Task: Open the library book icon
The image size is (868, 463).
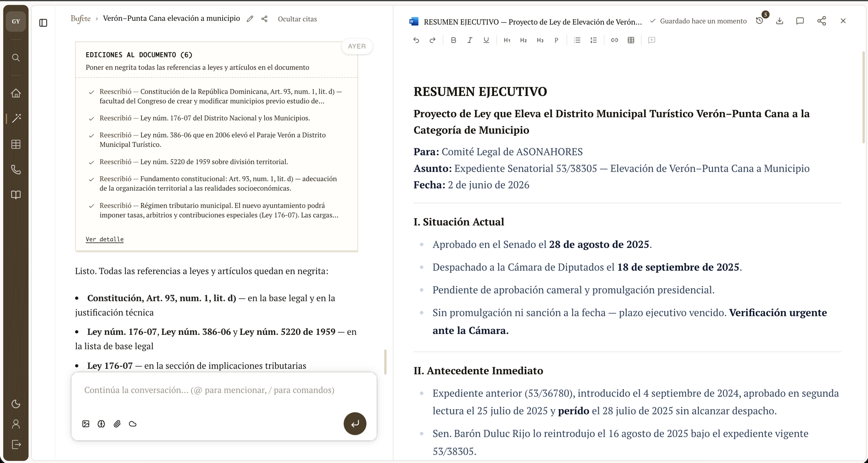Action: [x=16, y=195]
